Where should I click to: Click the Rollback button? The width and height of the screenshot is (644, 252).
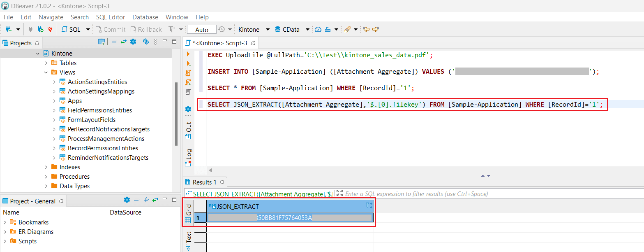pos(146,29)
